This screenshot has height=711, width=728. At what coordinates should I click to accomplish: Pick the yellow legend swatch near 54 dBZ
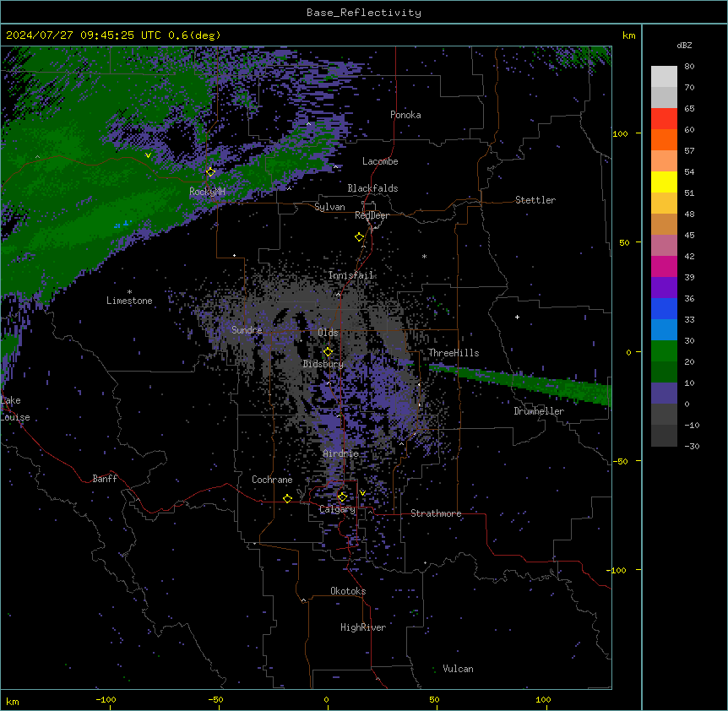tap(664, 182)
